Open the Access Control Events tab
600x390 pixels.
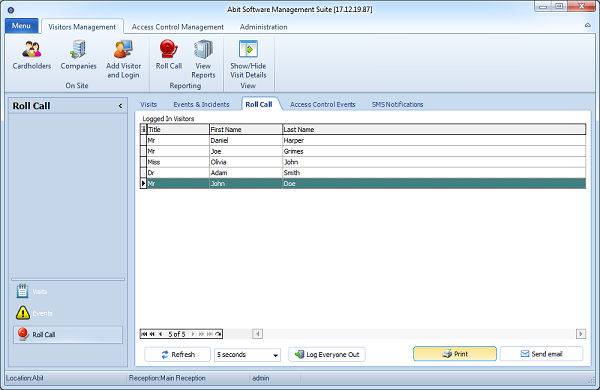(x=323, y=104)
